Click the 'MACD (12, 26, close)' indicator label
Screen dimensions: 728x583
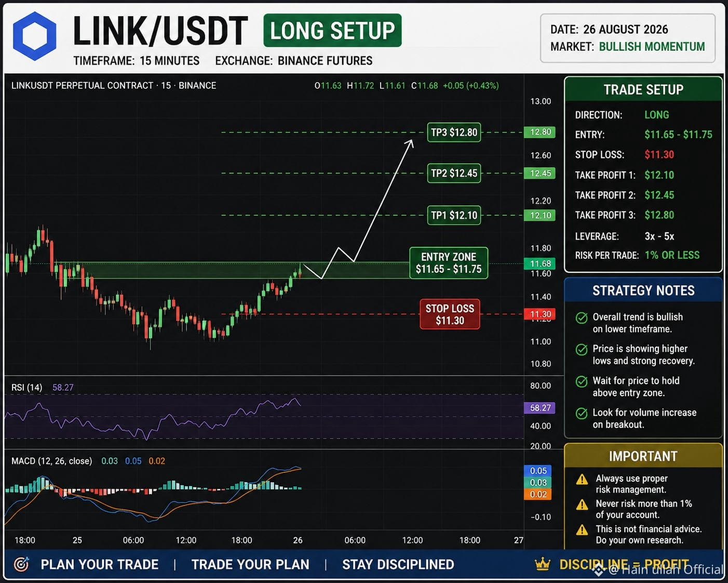52,461
